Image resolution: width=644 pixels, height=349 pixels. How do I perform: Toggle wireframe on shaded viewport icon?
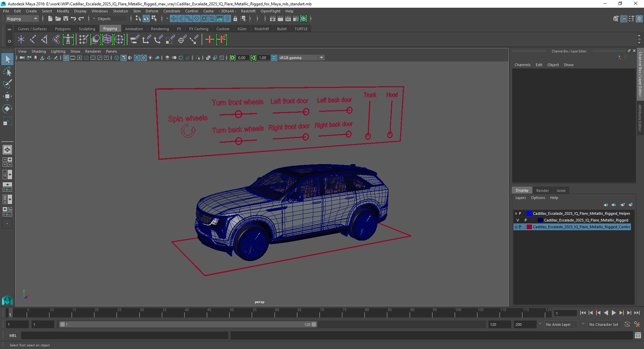(137, 58)
